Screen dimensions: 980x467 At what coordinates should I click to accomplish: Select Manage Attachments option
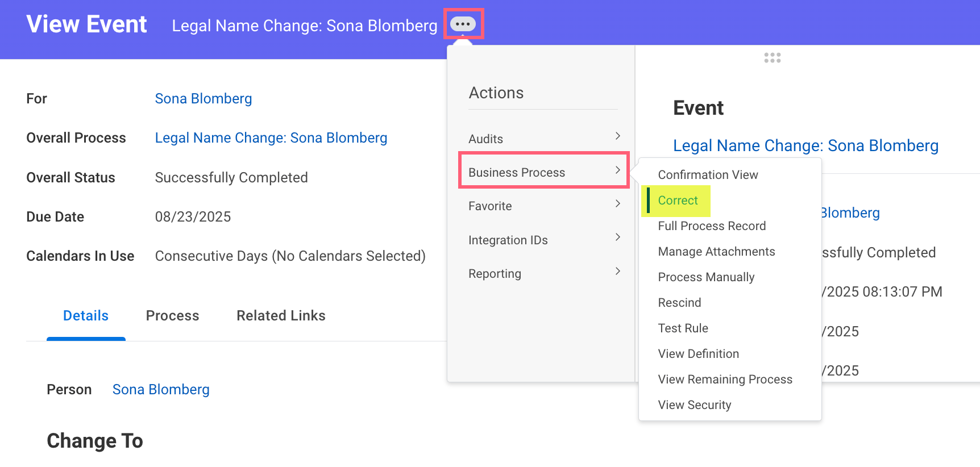click(x=716, y=252)
